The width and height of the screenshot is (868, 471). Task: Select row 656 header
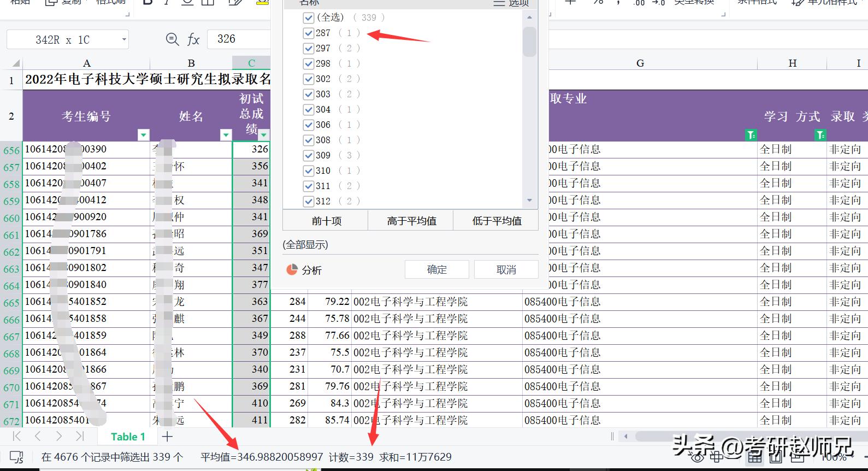pos(11,150)
